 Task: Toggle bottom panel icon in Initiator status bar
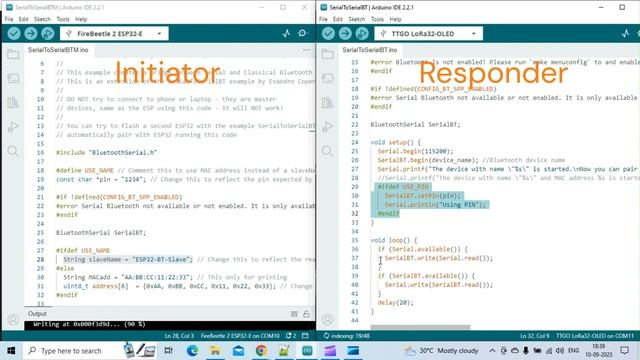click(305, 336)
